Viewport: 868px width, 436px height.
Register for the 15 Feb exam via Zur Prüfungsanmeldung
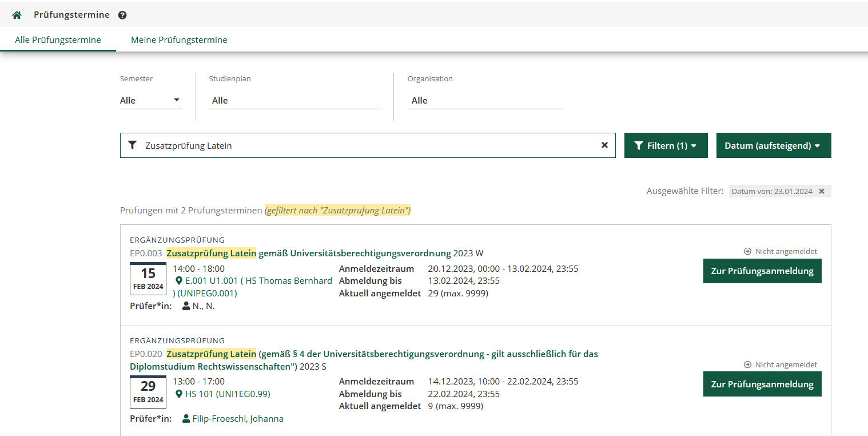click(762, 271)
